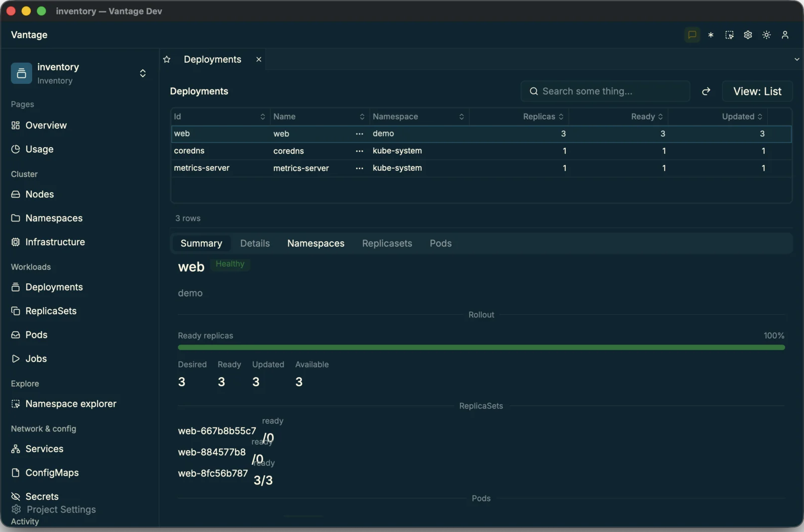Viewport: 804px width, 532px height.
Task: Click the selection inspector icon in top bar
Action: 729,35
